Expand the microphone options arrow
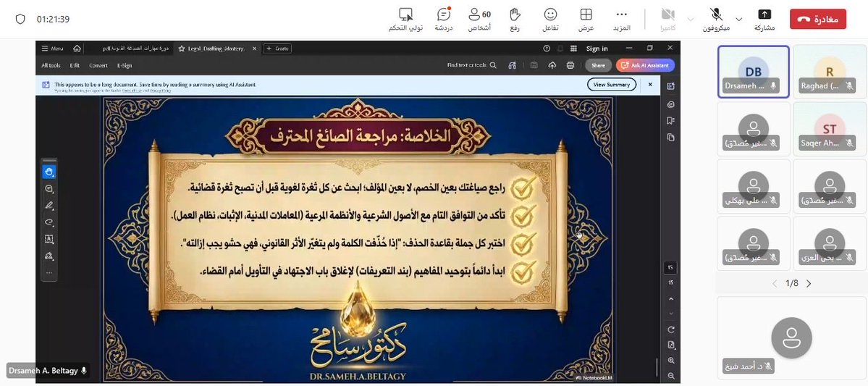Viewport: 868px width, 386px height. point(739,19)
